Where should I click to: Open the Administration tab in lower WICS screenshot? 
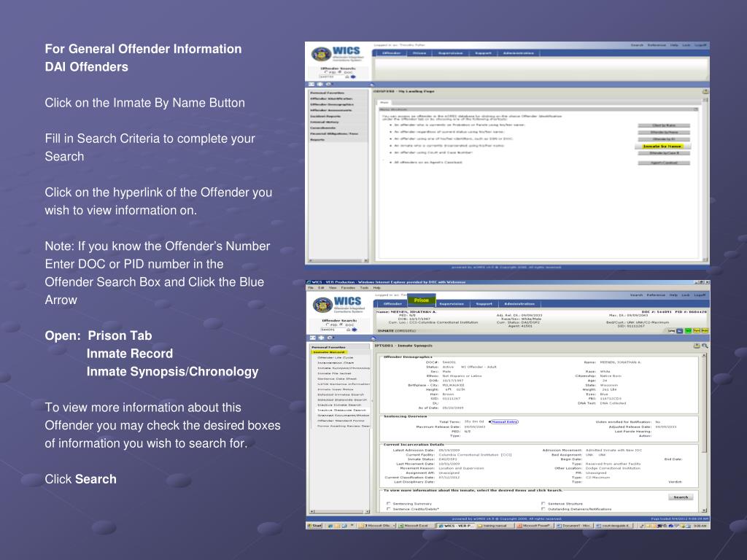(519, 304)
